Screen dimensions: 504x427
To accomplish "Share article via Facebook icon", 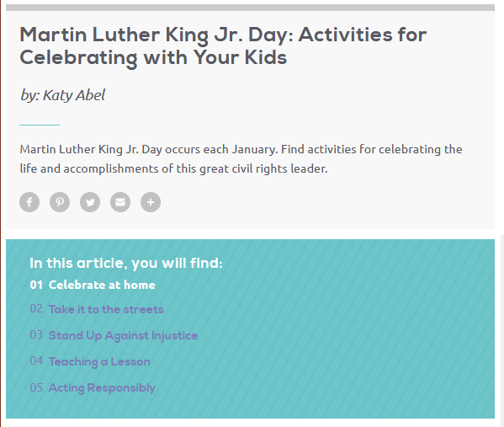I will [x=29, y=202].
